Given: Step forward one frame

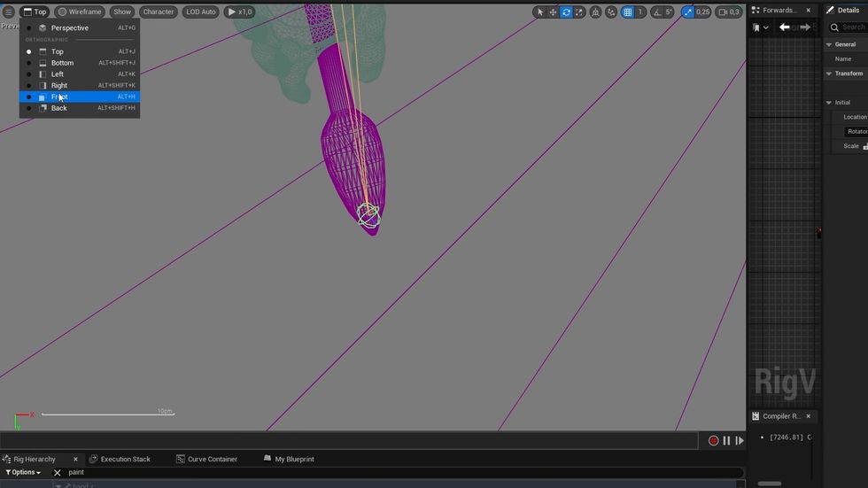Looking at the screenshot, I should coord(740,440).
